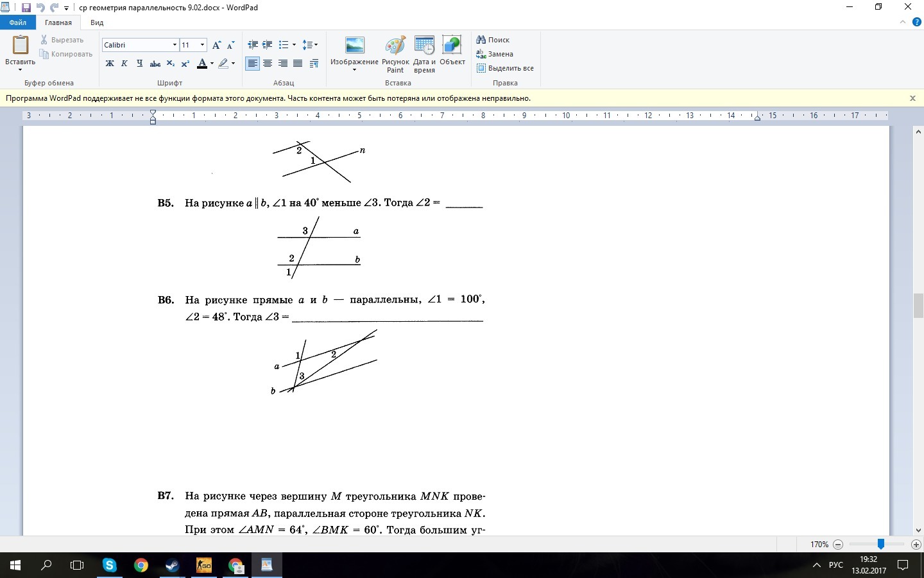Increase paragraph indent
This screenshot has width=924, height=578.
(x=268, y=45)
